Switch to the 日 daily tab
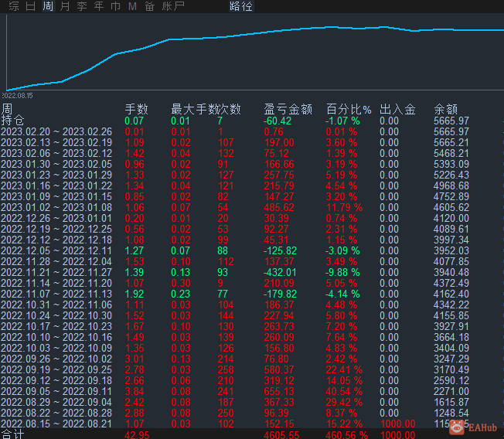This screenshot has height=439, width=504. (x=31, y=6)
